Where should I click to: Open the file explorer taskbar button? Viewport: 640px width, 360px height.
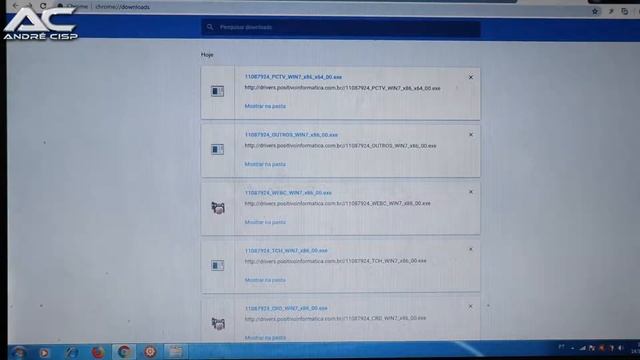tap(176, 351)
